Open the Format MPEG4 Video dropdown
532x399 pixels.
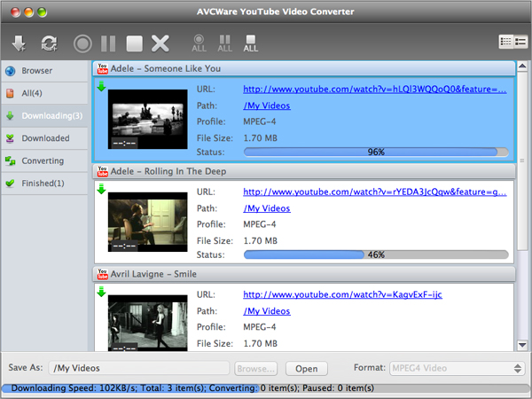coord(458,368)
